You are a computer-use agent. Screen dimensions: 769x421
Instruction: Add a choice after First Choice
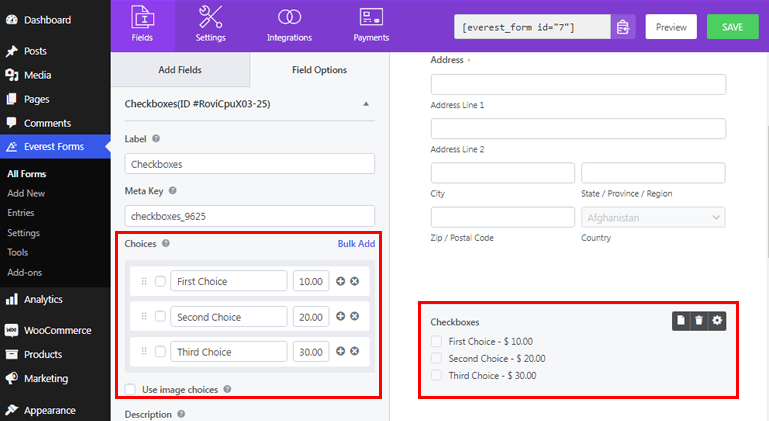pyautogui.click(x=340, y=282)
